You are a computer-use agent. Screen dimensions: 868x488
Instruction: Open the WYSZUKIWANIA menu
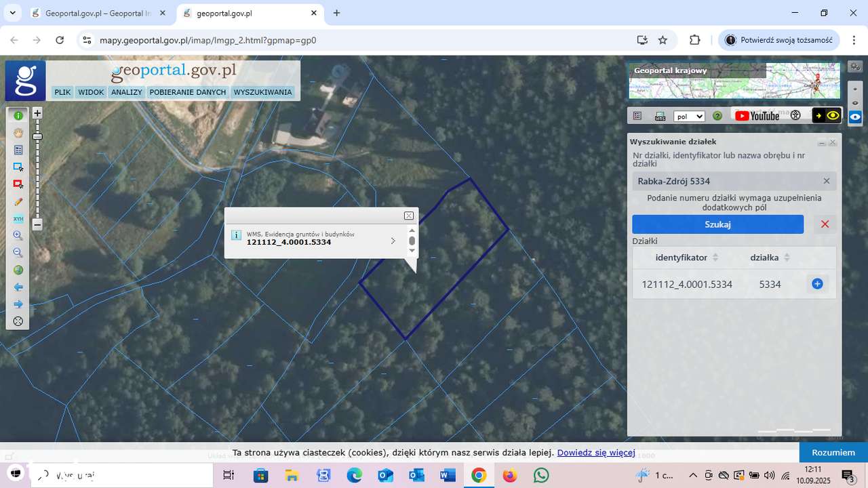point(262,92)
